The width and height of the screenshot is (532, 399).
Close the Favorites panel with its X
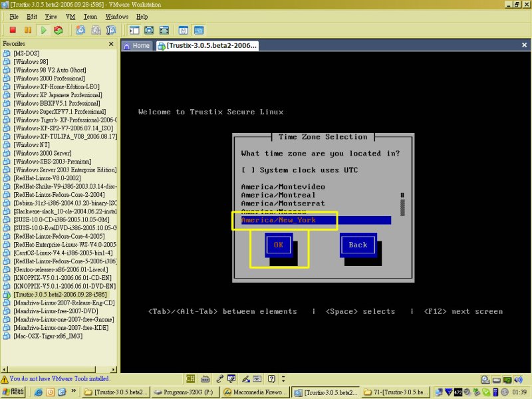(x=111, y=44)
